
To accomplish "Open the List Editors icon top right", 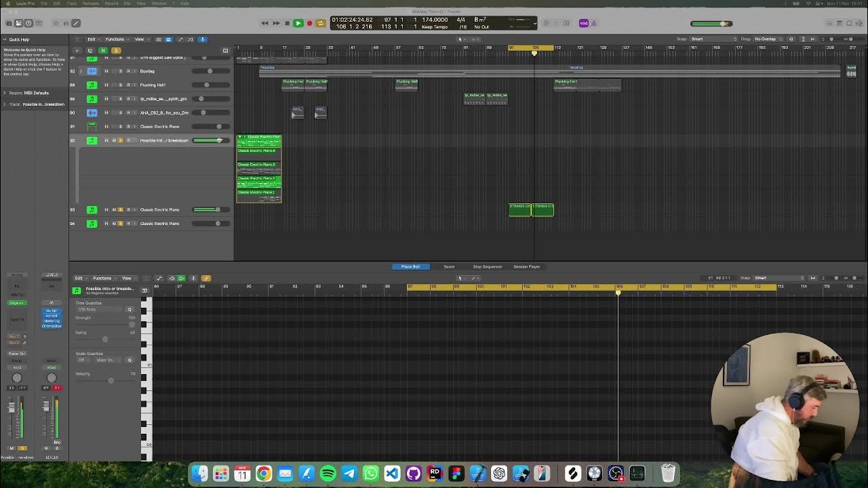I will pyautogui.click(x=829, y=22).
